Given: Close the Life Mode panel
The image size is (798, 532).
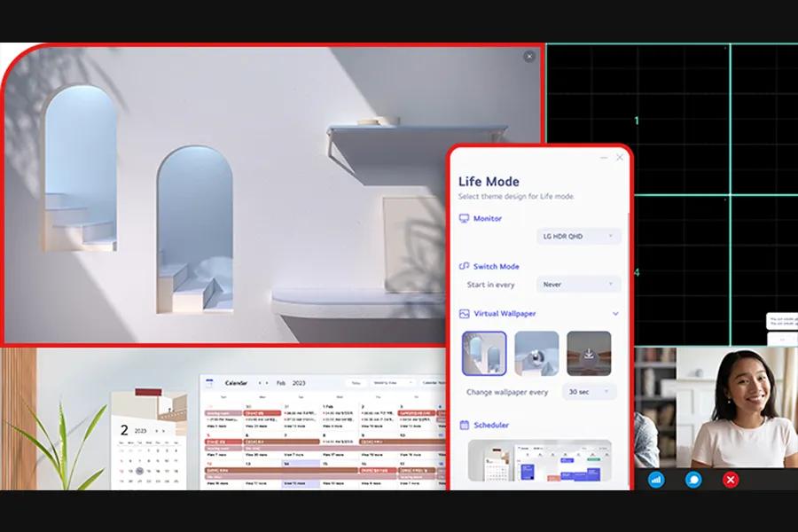Looking at the screenshot, I should (619, 157).
